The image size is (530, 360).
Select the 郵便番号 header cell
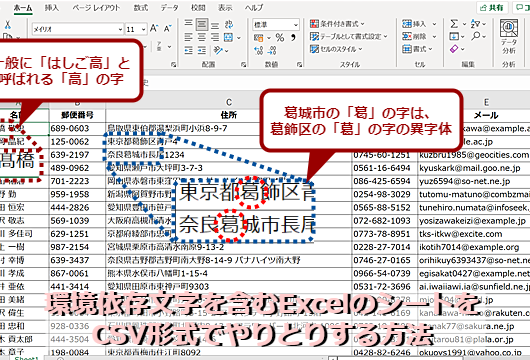tap(77, 115)
